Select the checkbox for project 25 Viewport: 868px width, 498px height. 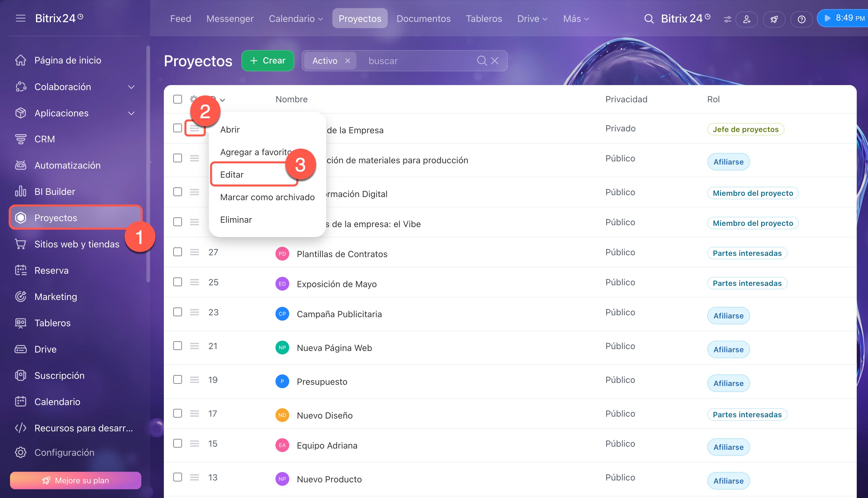point(177,282)
